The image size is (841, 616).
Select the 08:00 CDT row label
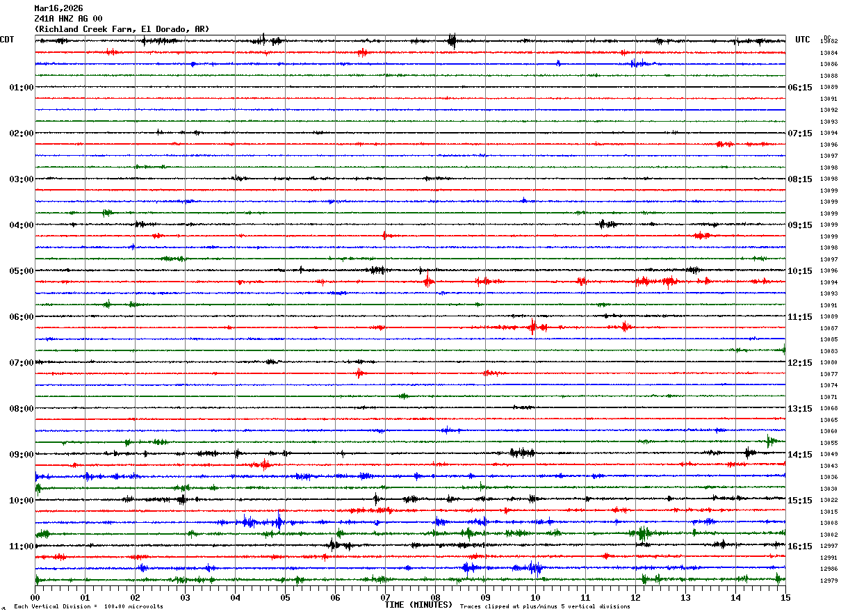coord(22,409)
